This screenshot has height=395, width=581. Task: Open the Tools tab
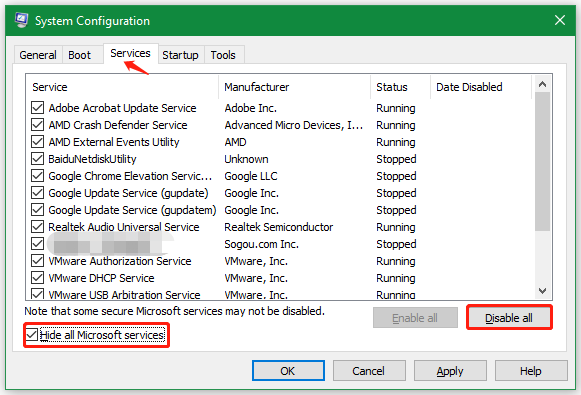[223, 55]
